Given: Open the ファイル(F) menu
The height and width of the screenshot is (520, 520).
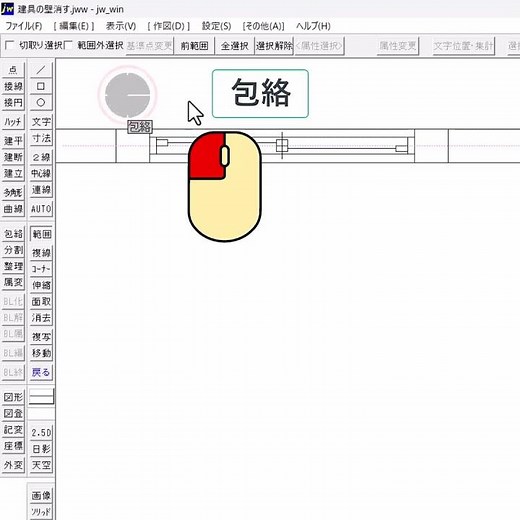Looking at the screenshot, I should 24,26.
